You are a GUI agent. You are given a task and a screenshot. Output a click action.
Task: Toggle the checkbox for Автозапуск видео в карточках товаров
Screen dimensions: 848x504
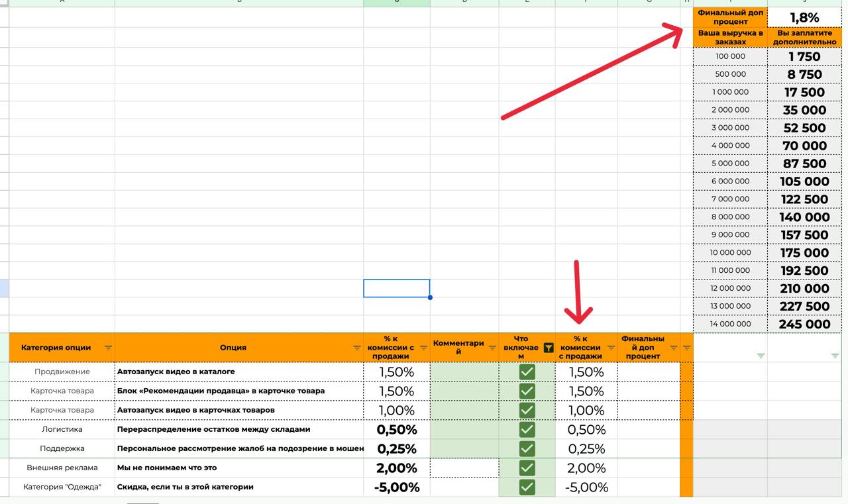[x=527, y=411]
